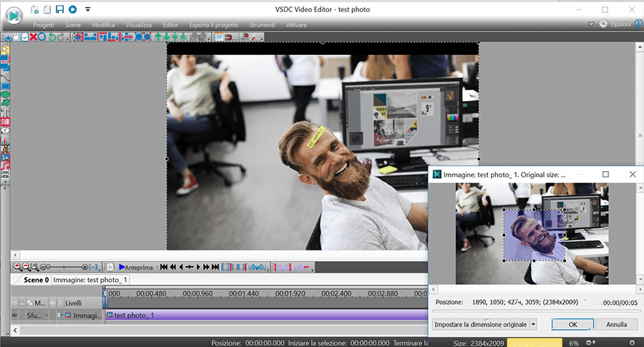The image size is (644, 347).
Task: Open the quick access toolbar customize arrow
Action: click(x=87, y=9)
